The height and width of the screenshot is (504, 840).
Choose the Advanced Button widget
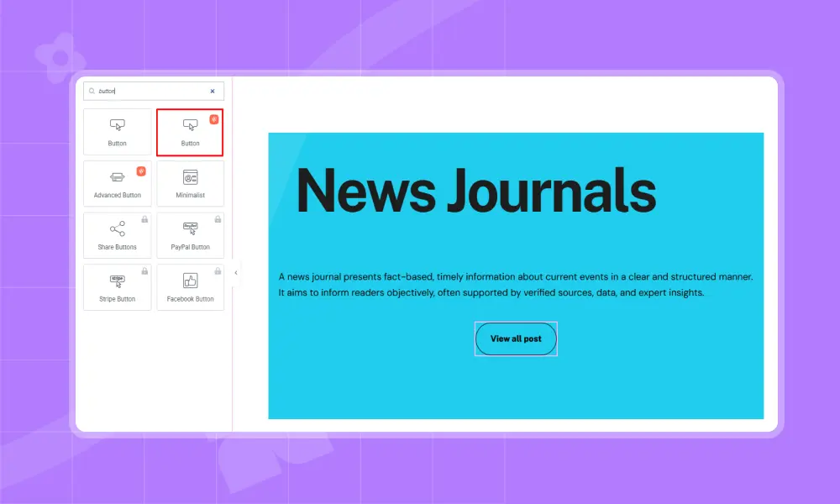coord(118,183)
